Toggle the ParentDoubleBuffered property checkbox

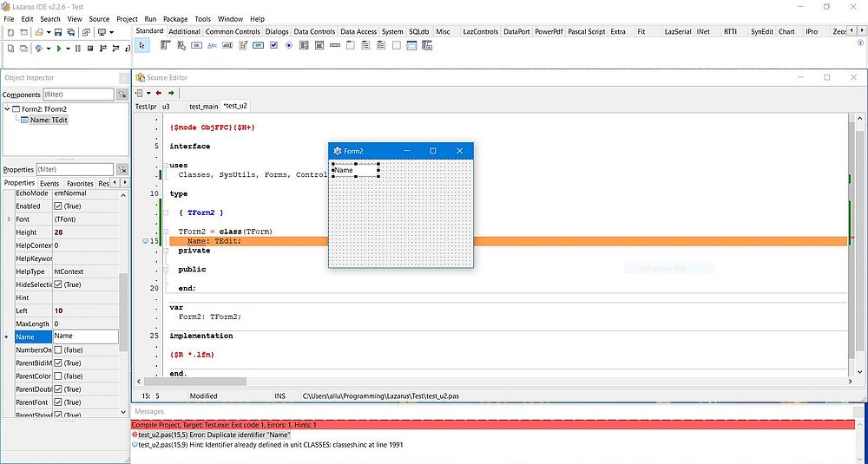click(58, 389)
